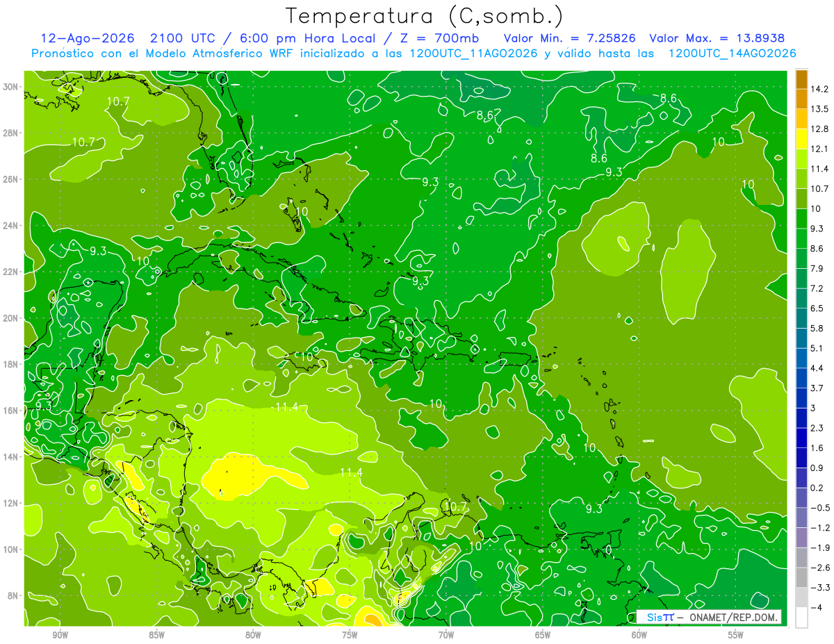
Task: Click the yellow swatch between 12.1 and 12.8
Action: (x=801, y=139)
